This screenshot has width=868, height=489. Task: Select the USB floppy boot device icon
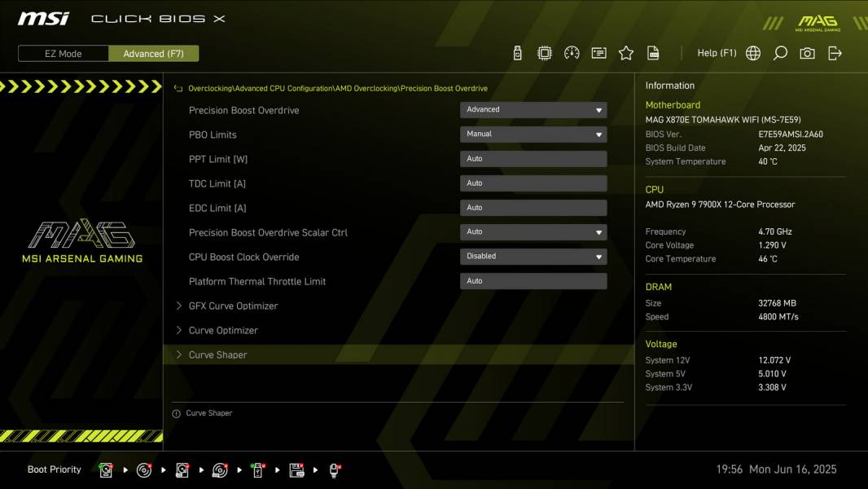tap(296, 470)
